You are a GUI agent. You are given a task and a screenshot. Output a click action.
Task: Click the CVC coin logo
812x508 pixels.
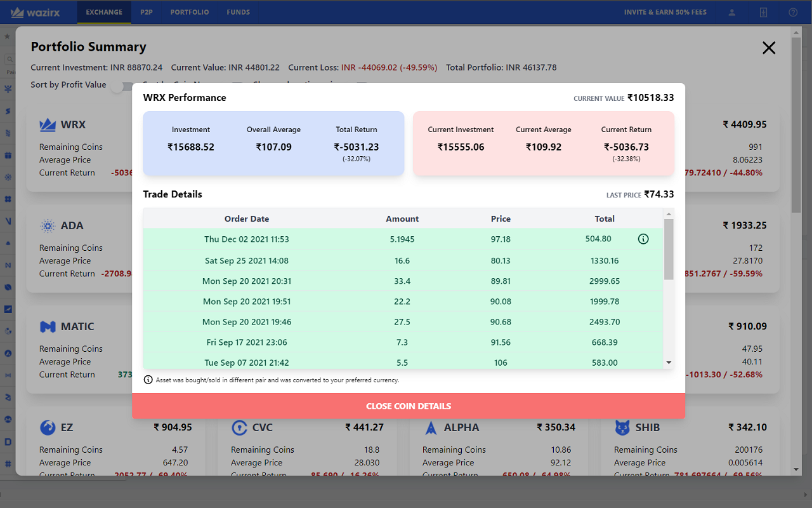point(239,427)
